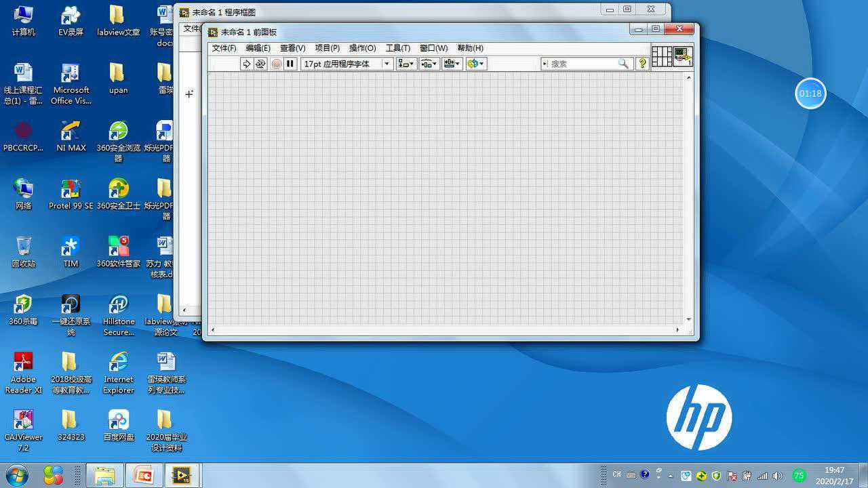Screen dimensions: 868x488
Task: Click the Abort Execution stop button
Action: [x=277, y=64]
